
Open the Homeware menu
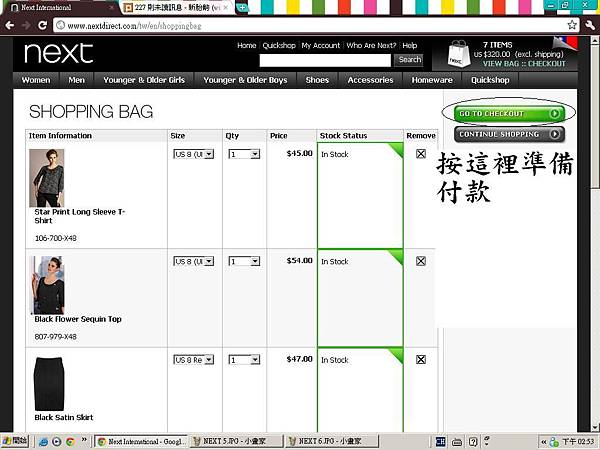coord(432,80)
